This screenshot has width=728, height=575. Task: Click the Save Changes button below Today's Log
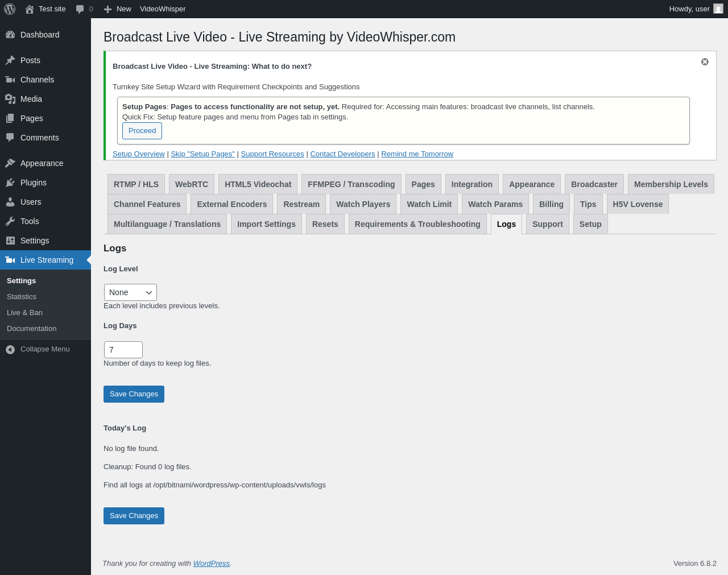pos(134,516)
